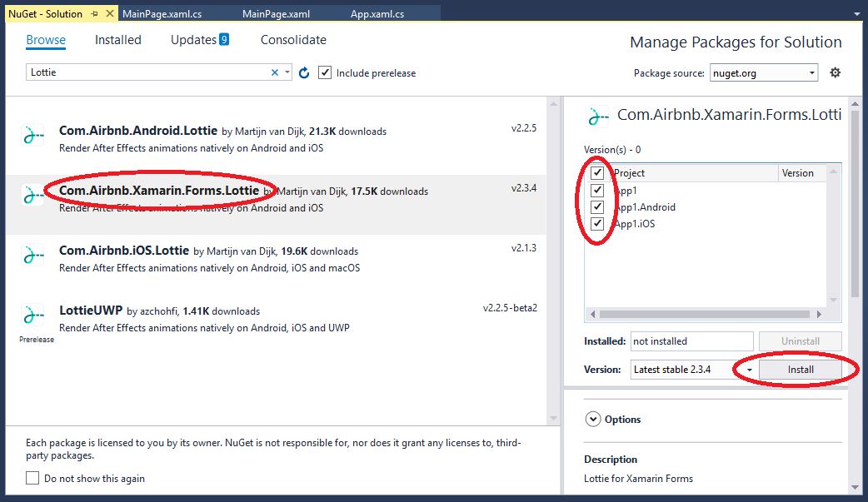Switch to App.xaml.cs document tab
Viewport: 868px width, 502px height.
tap(377, 14)
